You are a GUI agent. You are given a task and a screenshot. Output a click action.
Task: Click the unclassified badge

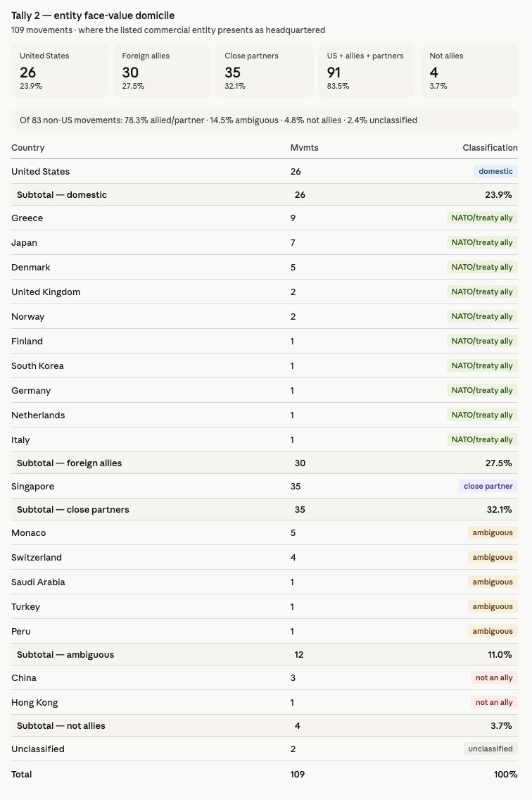(x=490, y=749)
